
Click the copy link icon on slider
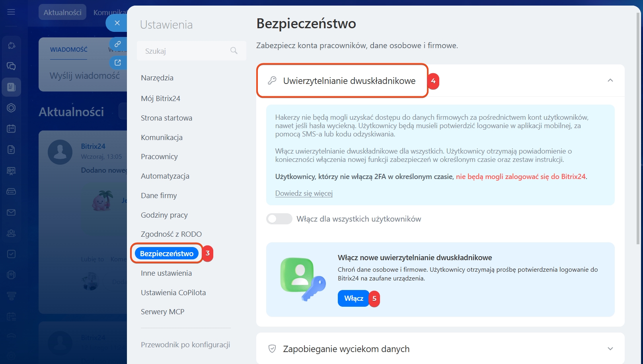118,44
